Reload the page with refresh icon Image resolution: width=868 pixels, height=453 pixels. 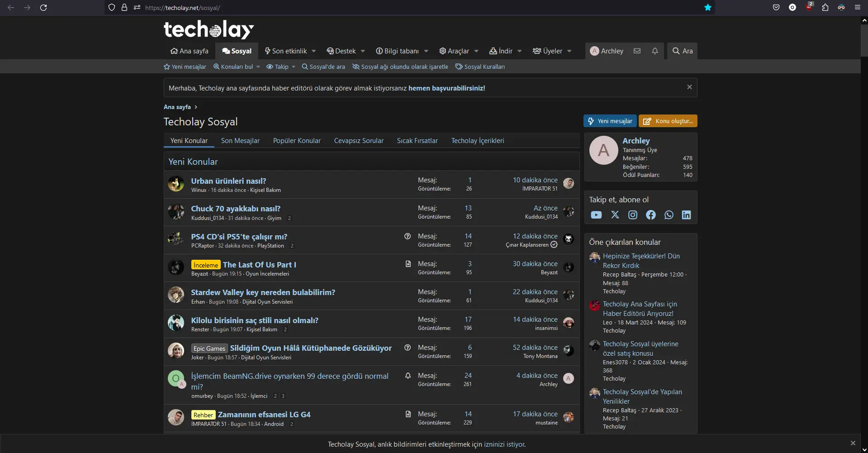43,7
